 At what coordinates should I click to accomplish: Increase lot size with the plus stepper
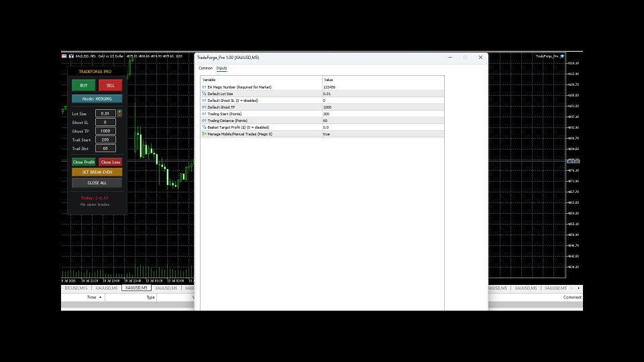tap(120, 112)
